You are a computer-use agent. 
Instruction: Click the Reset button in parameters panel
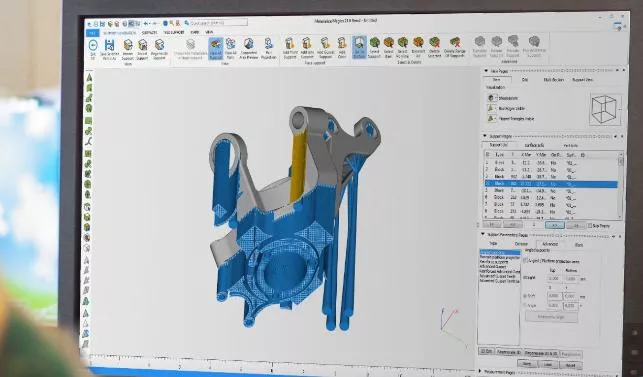570,365
